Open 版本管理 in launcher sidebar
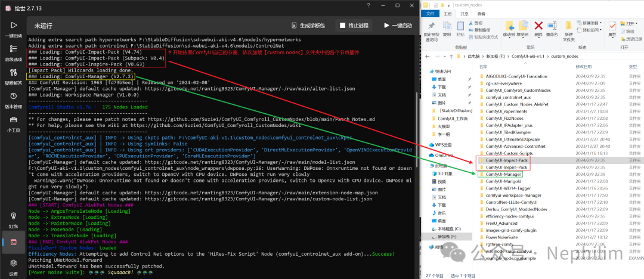 coord(13,101)
